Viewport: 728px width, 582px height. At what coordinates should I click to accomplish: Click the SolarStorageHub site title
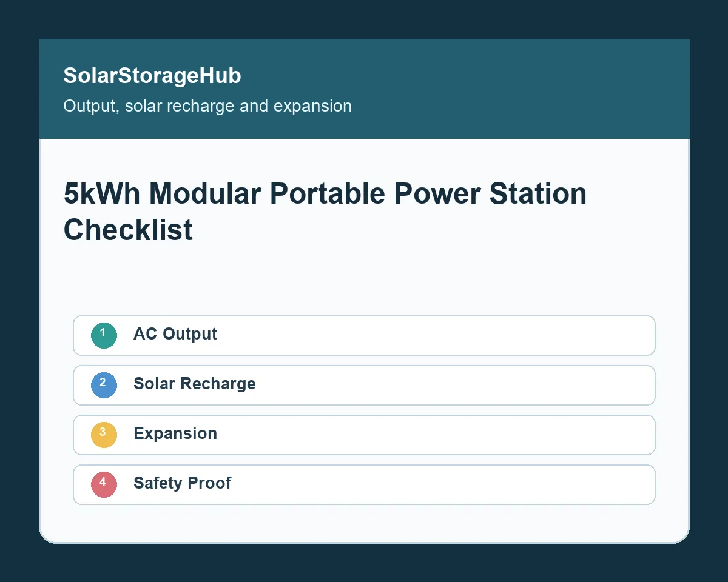coord(152,76)
